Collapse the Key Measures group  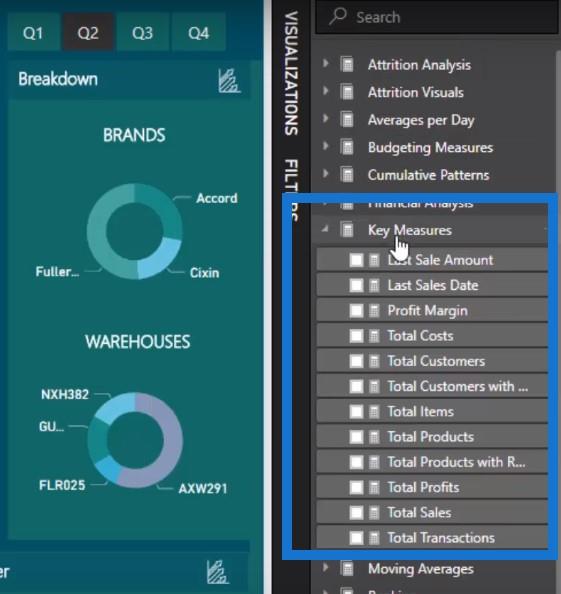(325, 229)
